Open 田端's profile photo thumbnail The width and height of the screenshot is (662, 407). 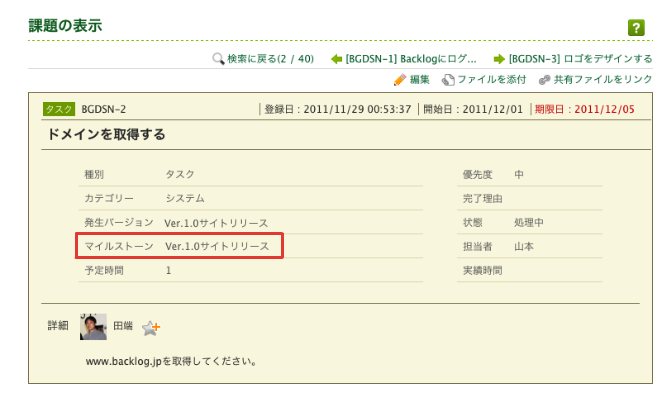(x=93, y=327)
